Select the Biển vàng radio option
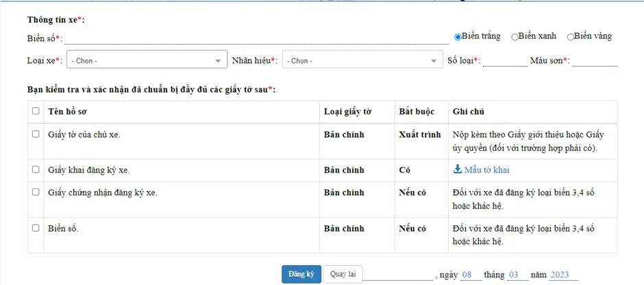The height and width of the screenshot is (285, 644). pyautogui.click(x=570, y=37)
